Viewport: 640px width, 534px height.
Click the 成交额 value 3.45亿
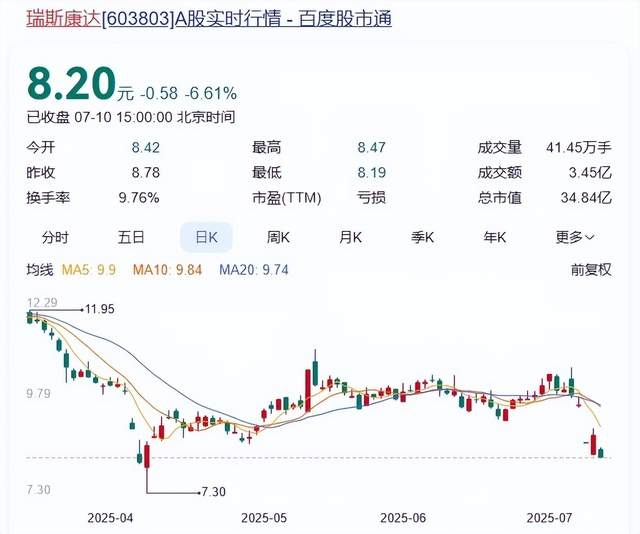tap(590, 173)
